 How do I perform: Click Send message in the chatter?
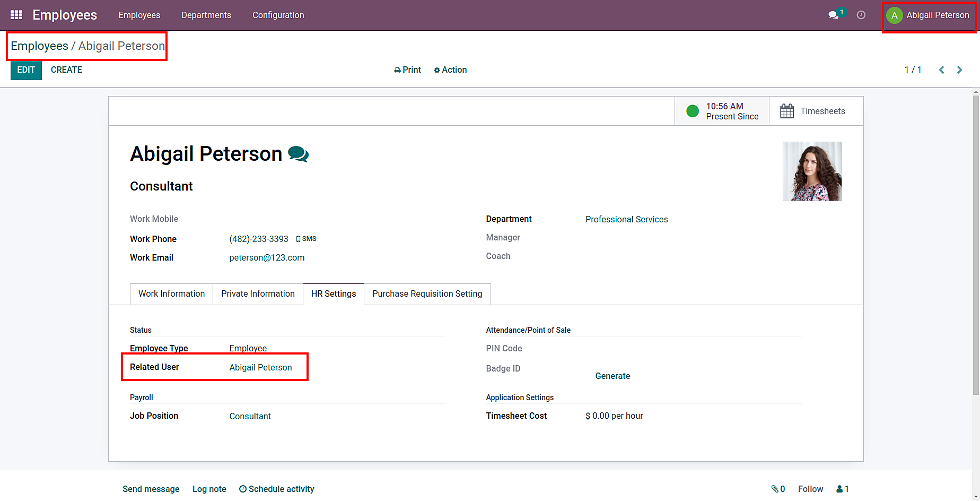click(151, 489)
